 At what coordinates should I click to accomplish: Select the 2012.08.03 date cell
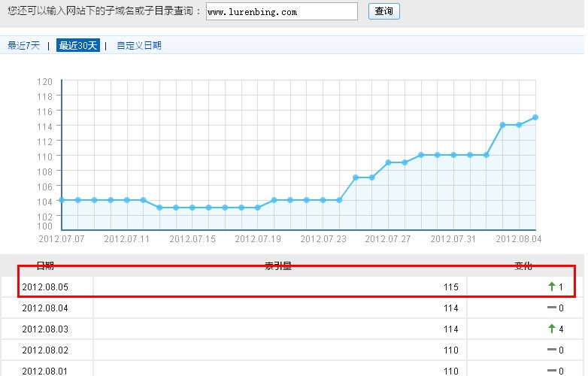[45, 329]
